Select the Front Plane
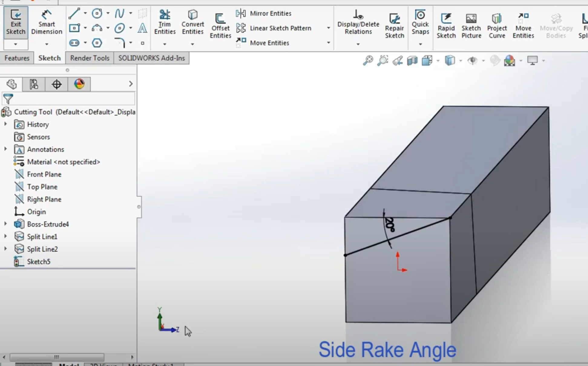The height and width of the screenshot is (366, 588). [x=44, y=174]
